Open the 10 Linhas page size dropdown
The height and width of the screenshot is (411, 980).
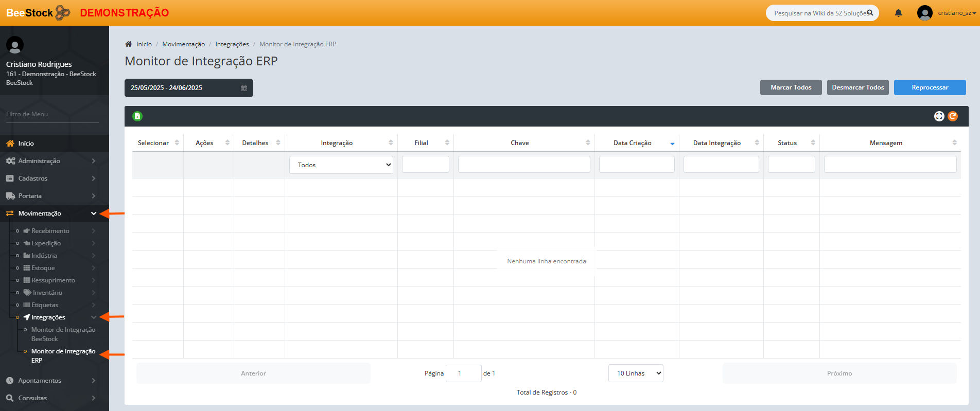pyautogui.click(x=636, y=373)
